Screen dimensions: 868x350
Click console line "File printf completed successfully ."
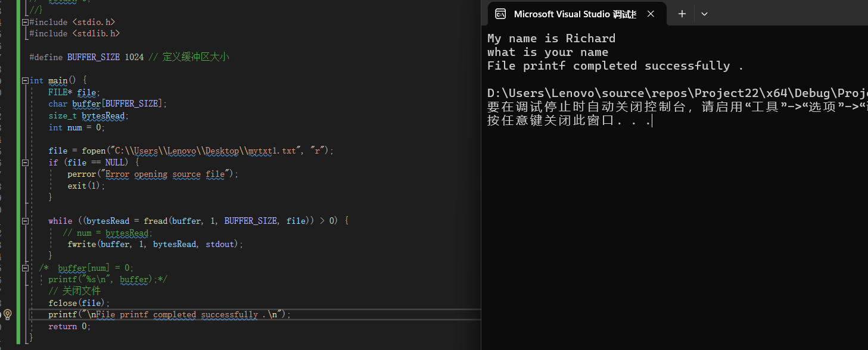tap(615, 66)
